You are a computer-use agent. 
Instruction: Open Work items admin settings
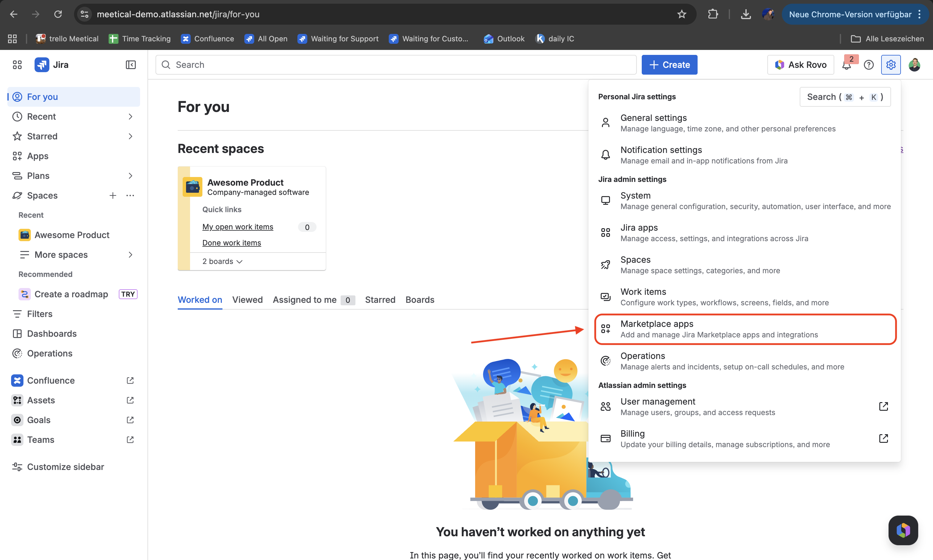point(744,297)
